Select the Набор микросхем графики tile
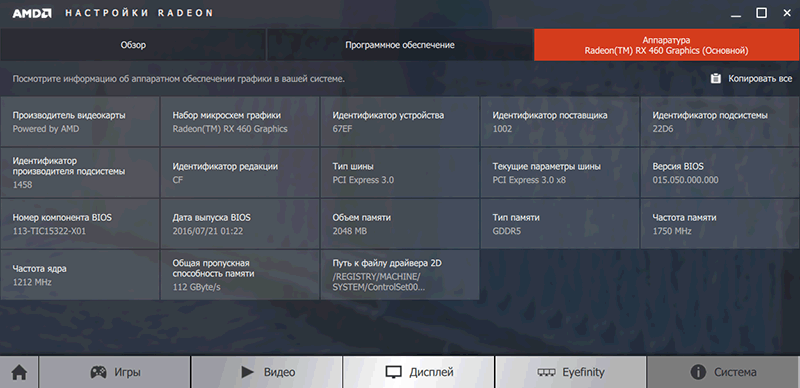This screenshot has height=388, width=800. 240,122
